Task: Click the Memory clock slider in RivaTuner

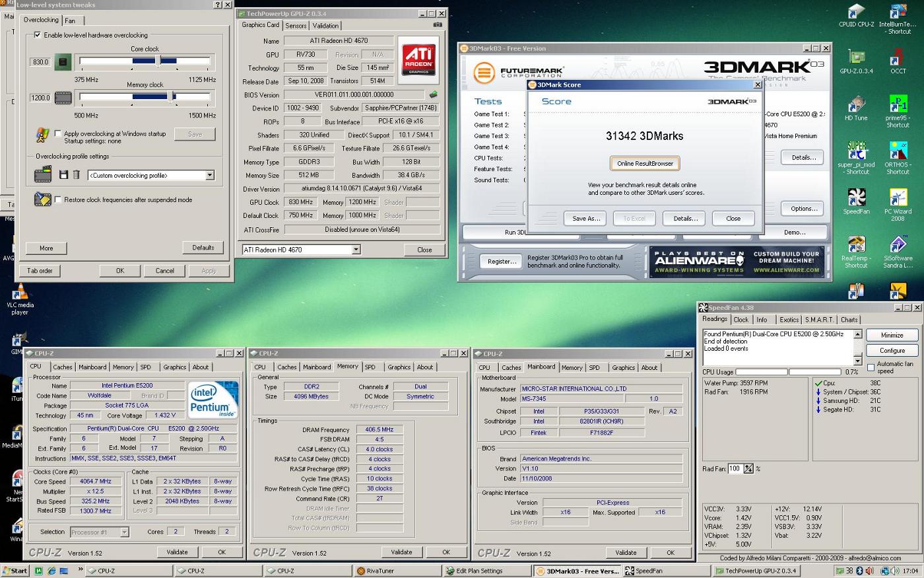Action: coord(145,96)
